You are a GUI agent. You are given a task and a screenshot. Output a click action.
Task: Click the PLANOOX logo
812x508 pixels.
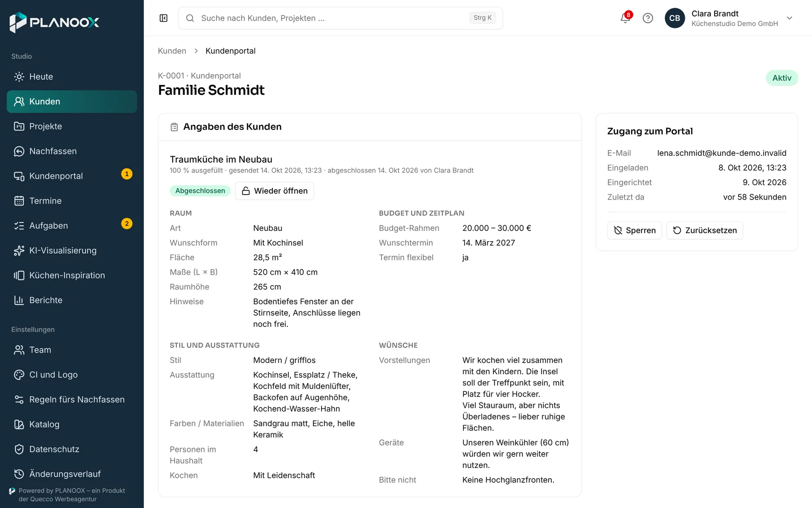(55, 22)
